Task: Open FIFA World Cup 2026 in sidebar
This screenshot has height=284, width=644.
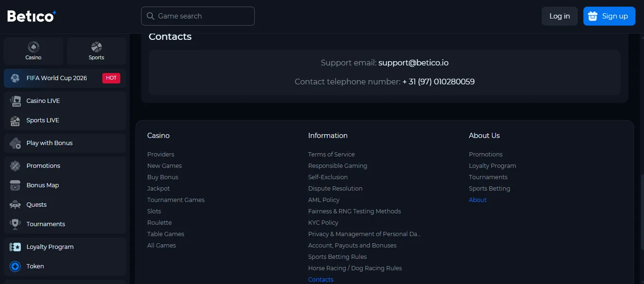Action: click(65, 78)
